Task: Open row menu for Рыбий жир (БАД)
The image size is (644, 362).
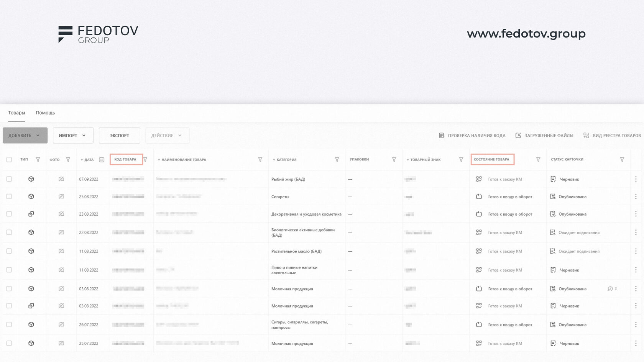Action: [636, 179]
